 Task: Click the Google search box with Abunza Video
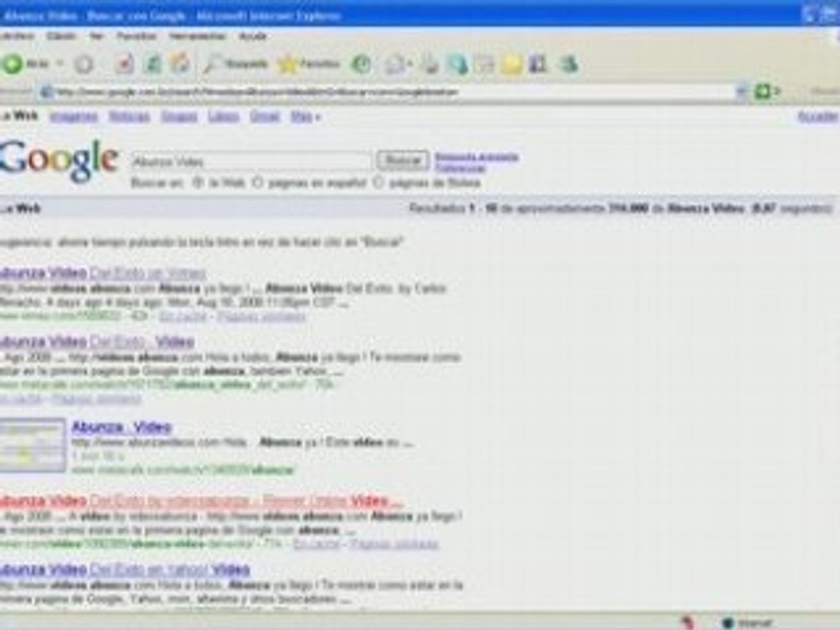(x=251, y=161)
